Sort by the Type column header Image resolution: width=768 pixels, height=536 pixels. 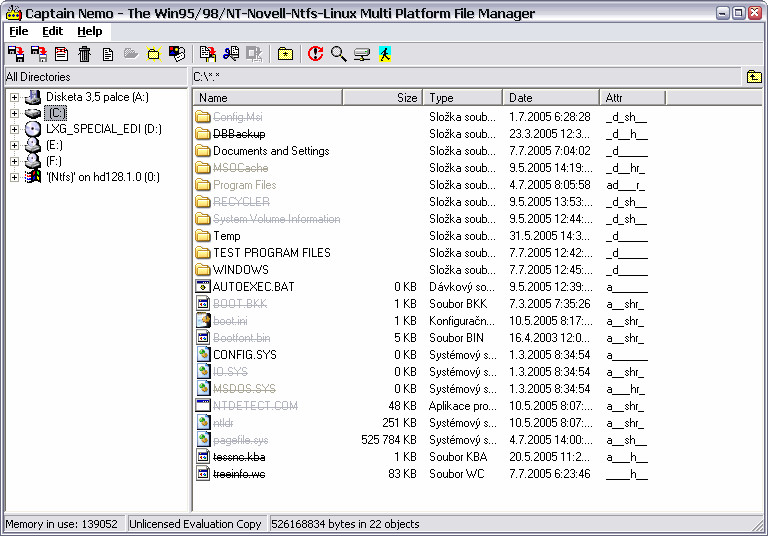463,97
